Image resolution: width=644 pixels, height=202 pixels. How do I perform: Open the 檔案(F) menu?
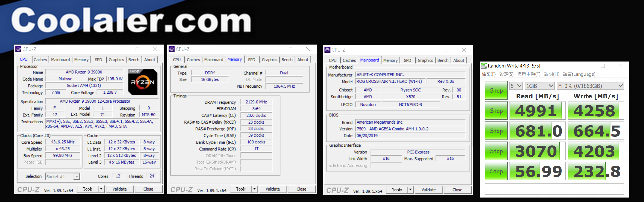point(489,74)
